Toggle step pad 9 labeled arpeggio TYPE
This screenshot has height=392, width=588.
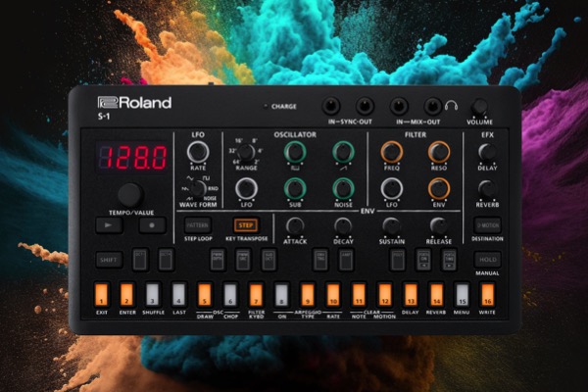pyautogui.click(x=308, y=294)
